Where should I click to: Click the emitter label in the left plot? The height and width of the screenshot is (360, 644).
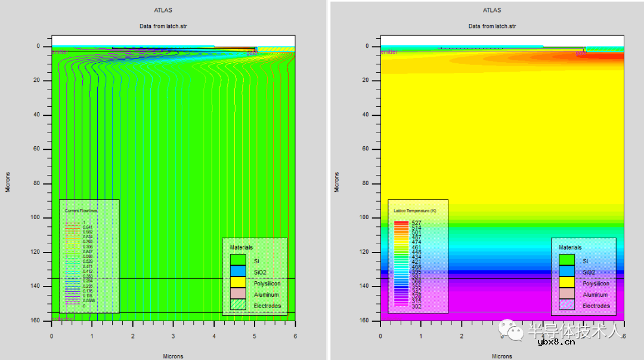(60, 52)
